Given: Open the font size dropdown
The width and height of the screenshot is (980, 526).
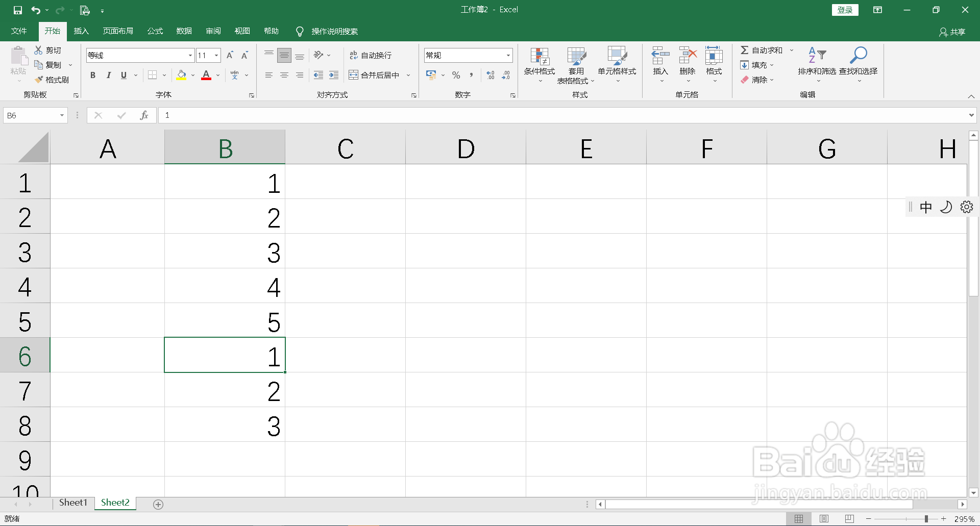Looking at the screenshot, I should (x=216, y=55).
